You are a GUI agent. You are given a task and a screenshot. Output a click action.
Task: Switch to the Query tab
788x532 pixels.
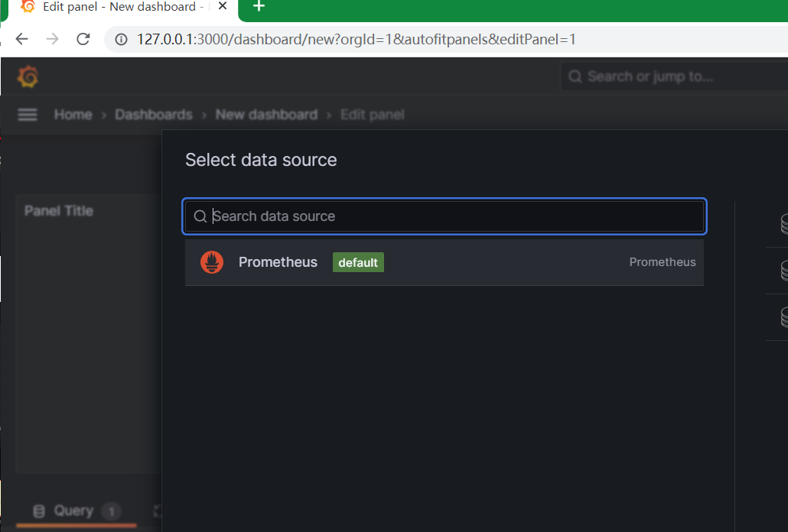pos(76,511)
